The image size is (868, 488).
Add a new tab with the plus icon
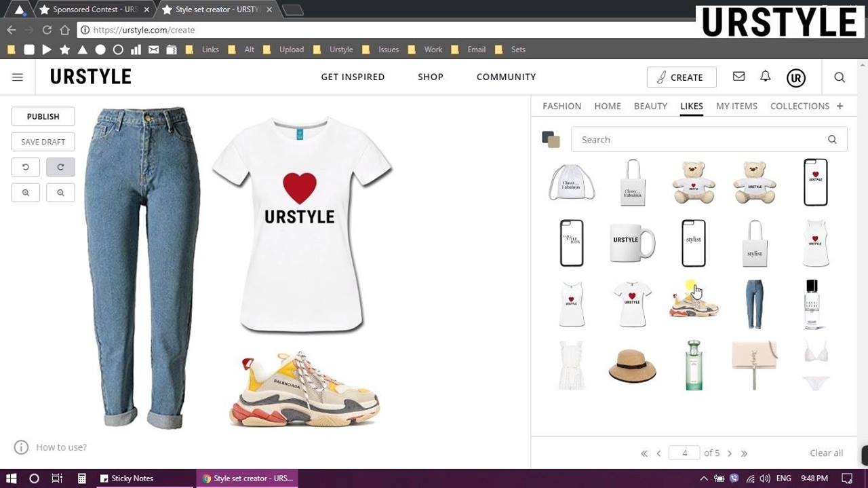click(x=840, y=106)
